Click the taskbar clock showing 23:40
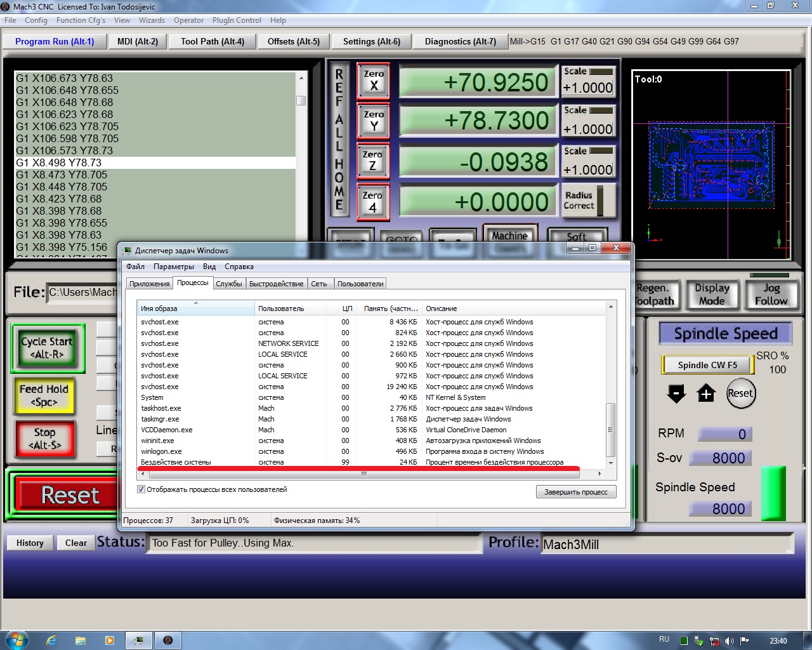Viewport: 812px width, 650px height. coord(778,641)
